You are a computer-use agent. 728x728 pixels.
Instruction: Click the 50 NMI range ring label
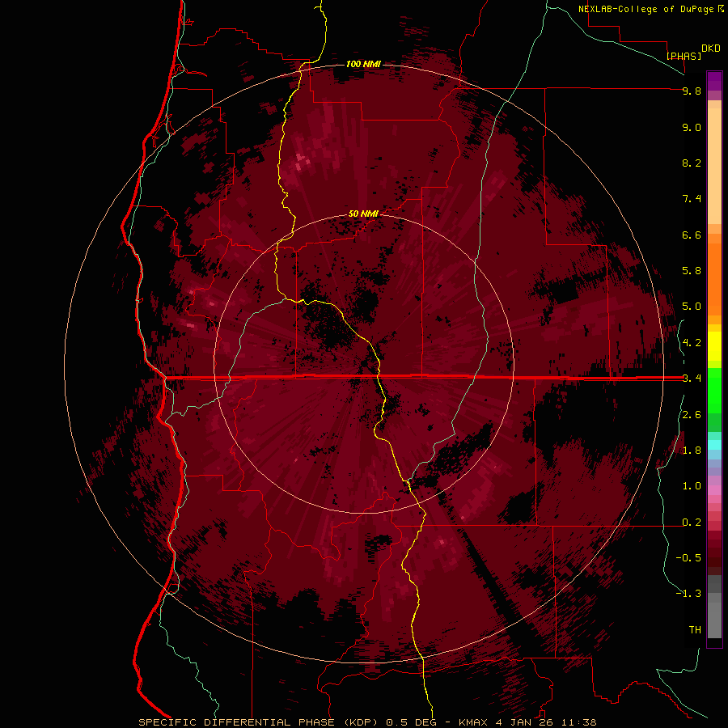(363, 214)
